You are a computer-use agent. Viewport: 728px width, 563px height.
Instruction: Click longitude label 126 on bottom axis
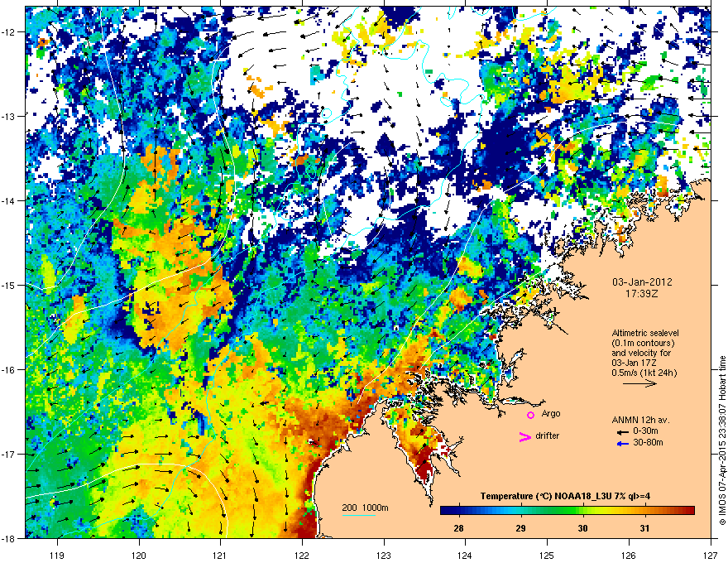(x=628, y=555)
